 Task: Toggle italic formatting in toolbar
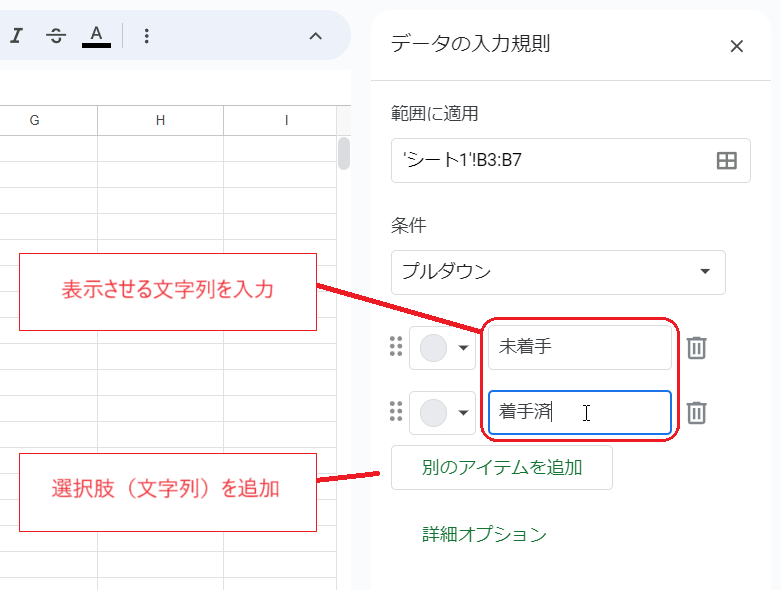click(16, 36)
